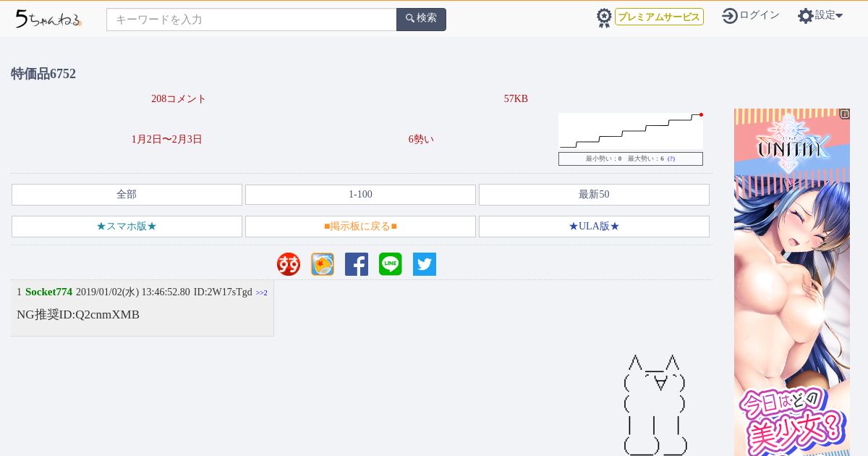Viewport: 868px width, 456px height.
Task: Click the post timestamp 2019/01/02(水) 13:46:52.80
Action: point(133,292)
